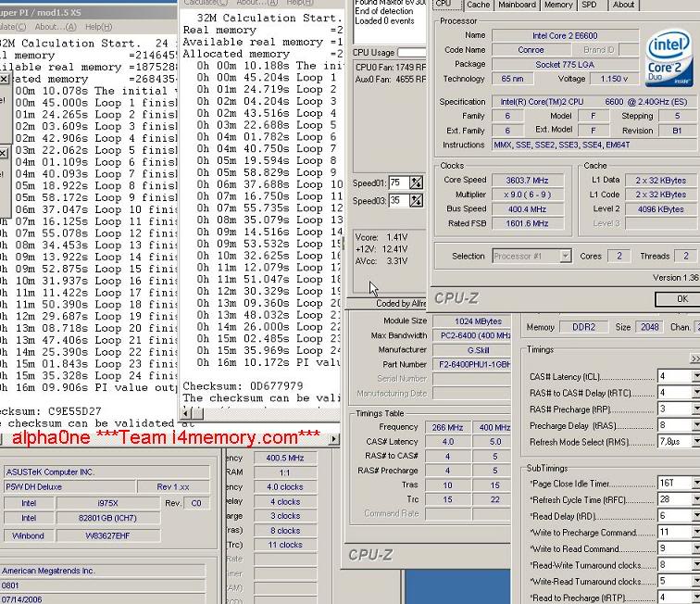Open Help(H) menu in left Super PI window

click(99, 27)
